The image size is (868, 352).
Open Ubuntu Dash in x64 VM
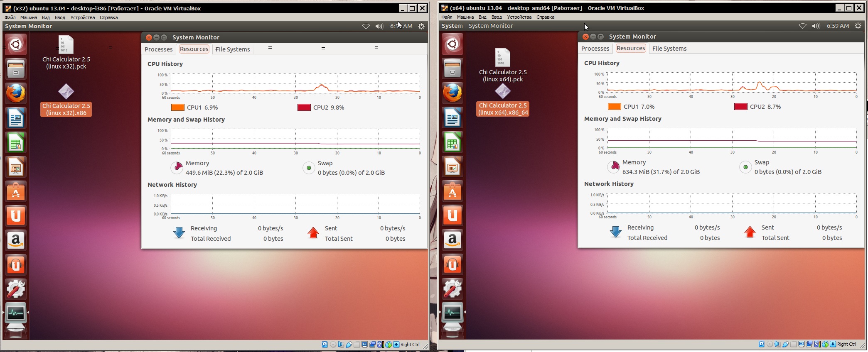452,44
